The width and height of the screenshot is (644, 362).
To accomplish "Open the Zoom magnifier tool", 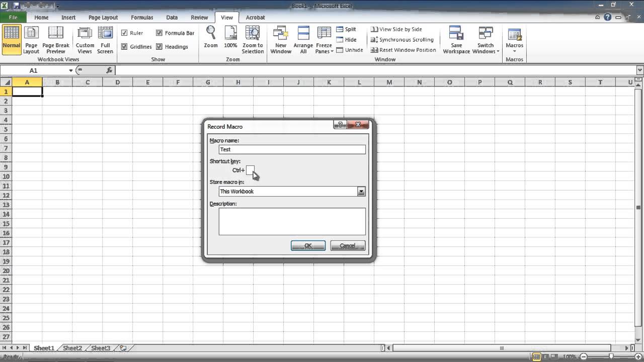I will (x=211, y=38).
